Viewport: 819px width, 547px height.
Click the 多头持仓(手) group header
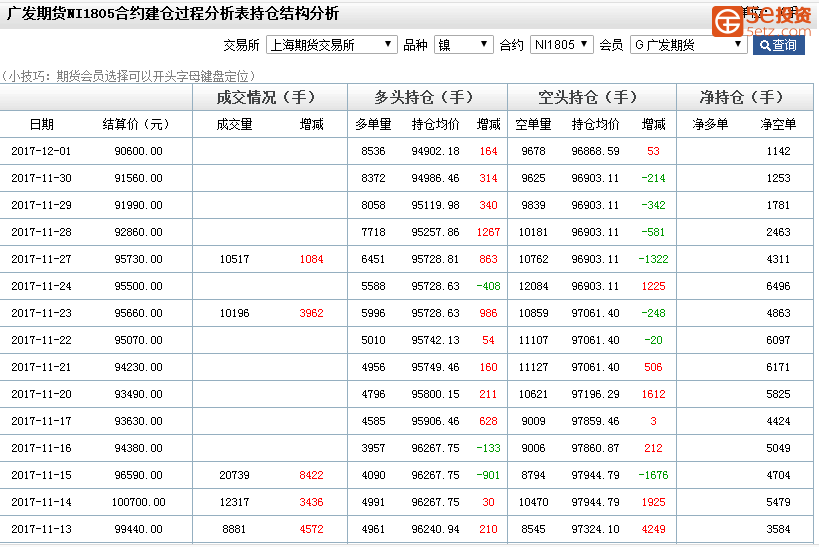click(x=425, y=97)
